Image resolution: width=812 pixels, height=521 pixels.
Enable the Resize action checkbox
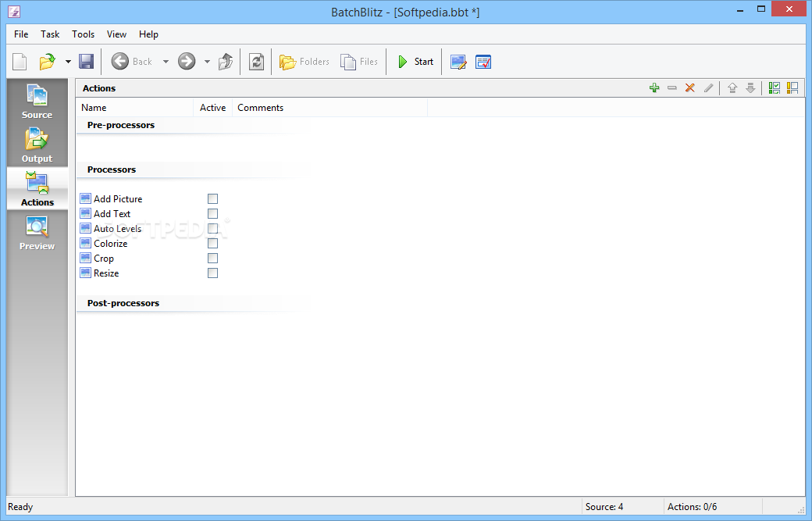click(x=213, y=273)
